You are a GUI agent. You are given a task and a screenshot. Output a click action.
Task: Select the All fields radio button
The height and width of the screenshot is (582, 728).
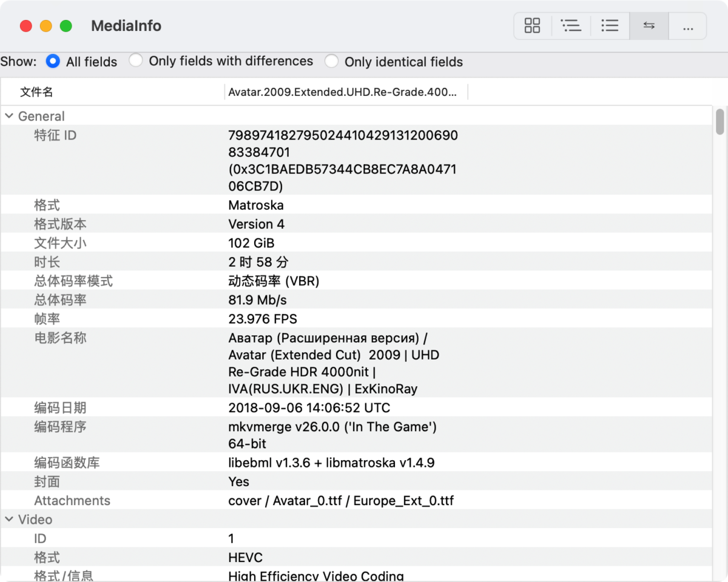(53, 61)
